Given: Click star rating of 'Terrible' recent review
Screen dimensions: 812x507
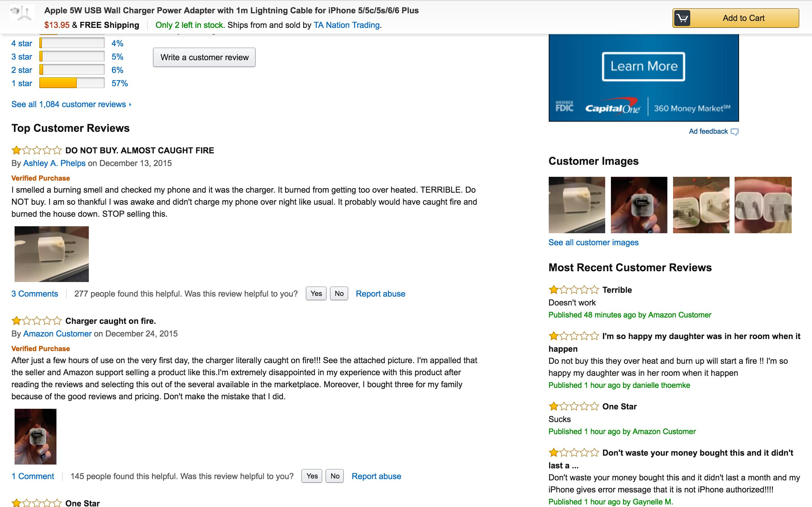Looking at the screenshot, I should [x=573, y=290].
